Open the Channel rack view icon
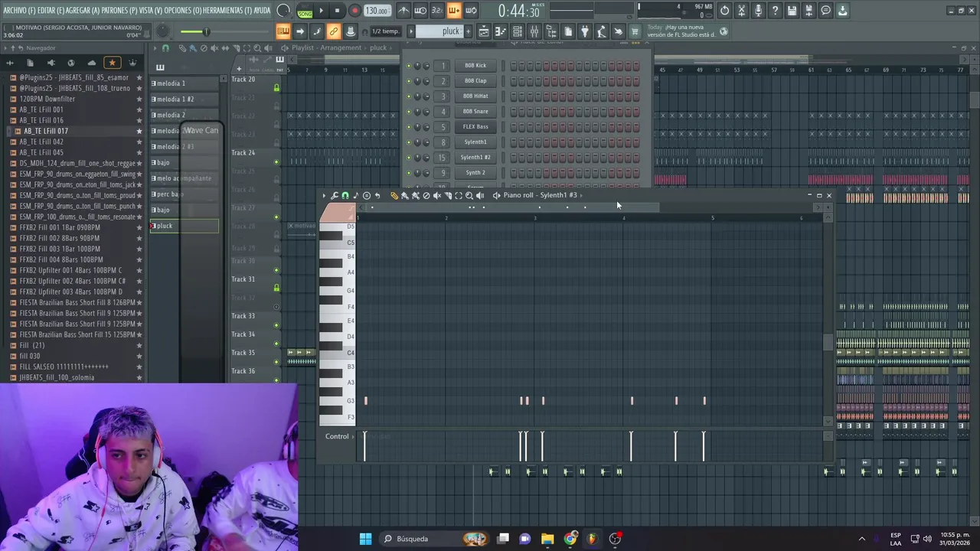This screenshot has height=551, width=980. tap(518, 31)
